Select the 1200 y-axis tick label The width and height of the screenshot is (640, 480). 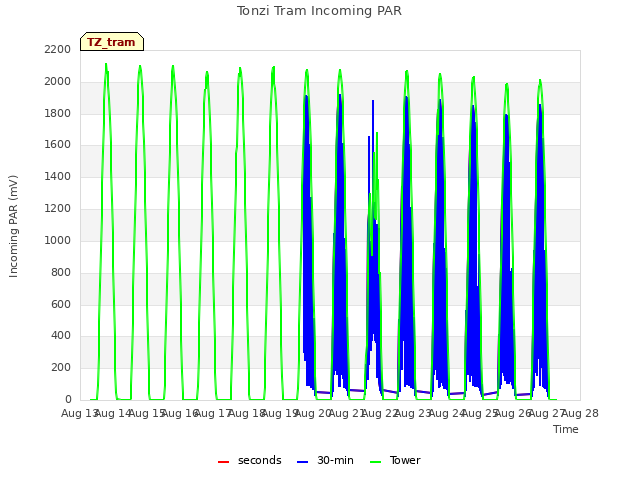click(58, 208)
